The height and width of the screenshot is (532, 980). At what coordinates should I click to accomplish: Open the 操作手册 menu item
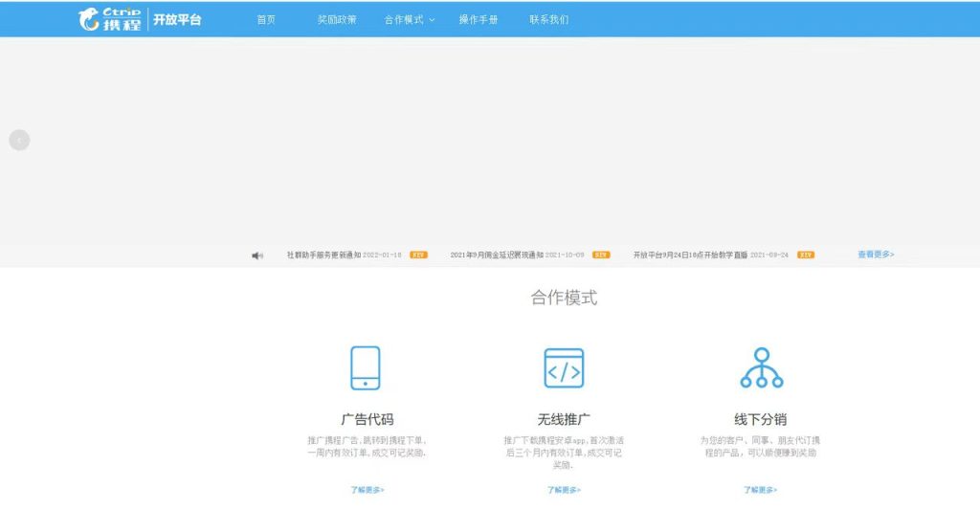pyautogui.click(x=479, y=20)
